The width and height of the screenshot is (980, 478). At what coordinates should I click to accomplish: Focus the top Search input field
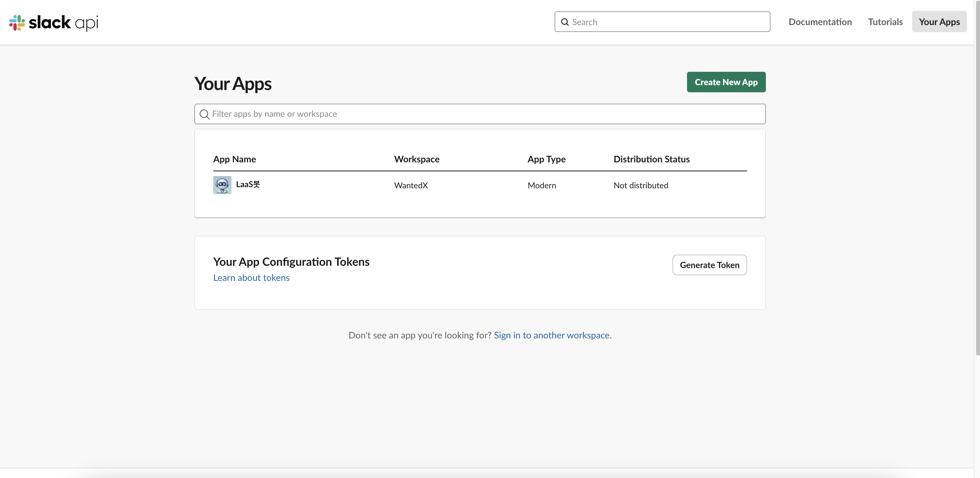[662, 22]
